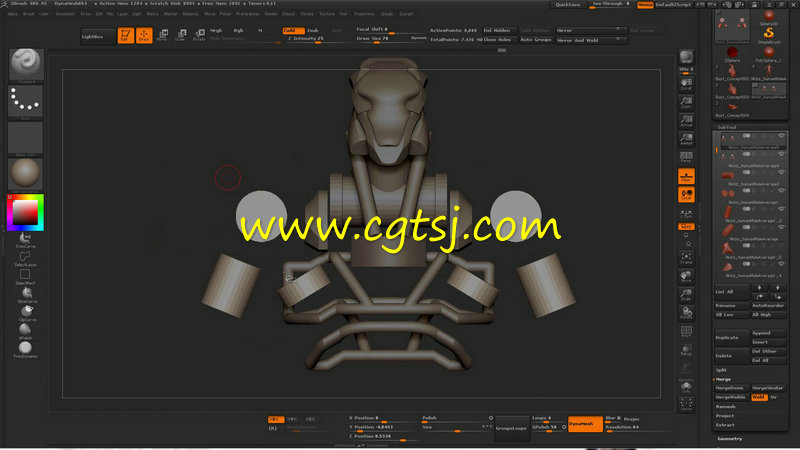Viewport: 800px width, 450px height.
Task: Click the Xpose icon
Action: (686, 405)
